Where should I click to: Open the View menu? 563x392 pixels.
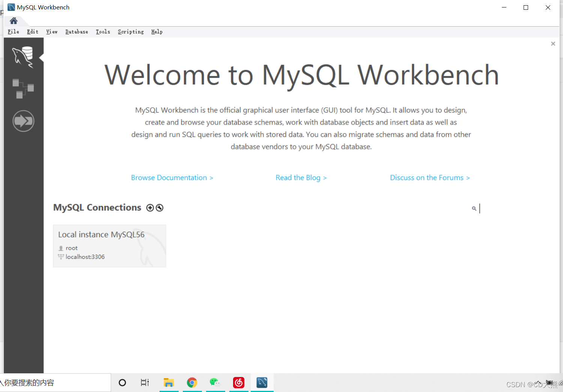pos(52,32)
